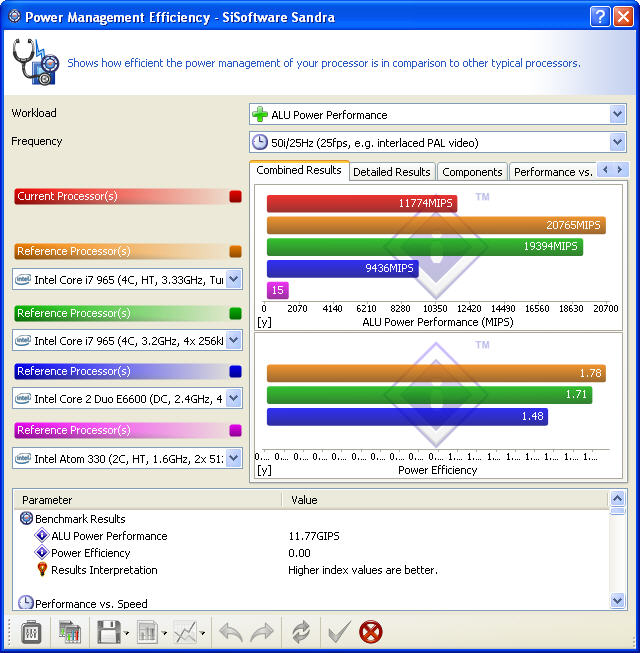Expand the Core 2 Duo E6600 dropdown

(x=234, y=399)
